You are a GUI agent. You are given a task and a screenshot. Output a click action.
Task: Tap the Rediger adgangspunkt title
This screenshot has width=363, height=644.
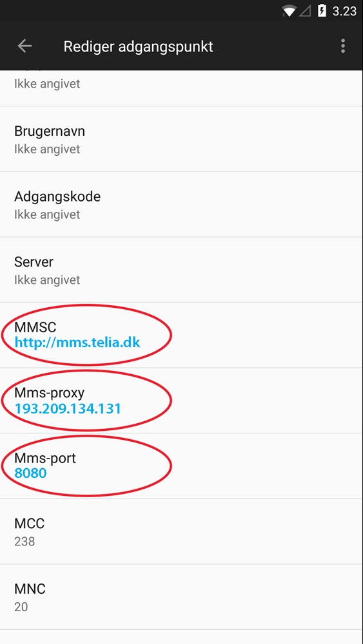click(138, 46)
